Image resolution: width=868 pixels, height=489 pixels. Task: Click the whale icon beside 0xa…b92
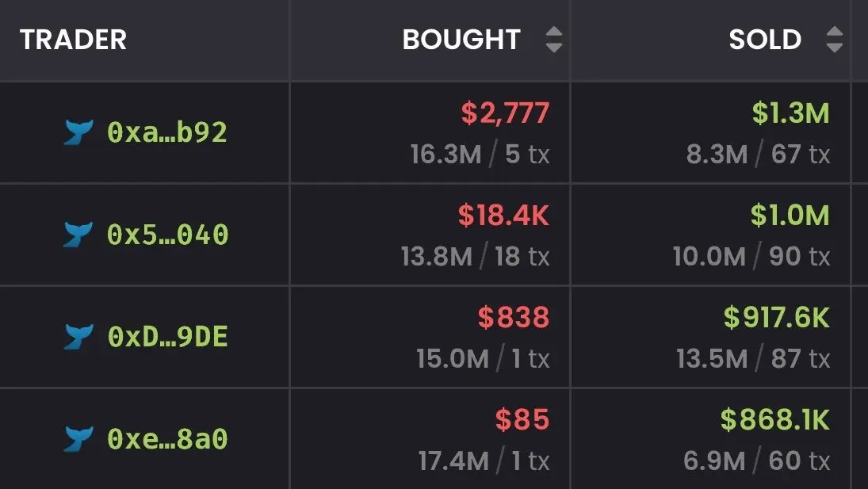(x=78, y=132)
